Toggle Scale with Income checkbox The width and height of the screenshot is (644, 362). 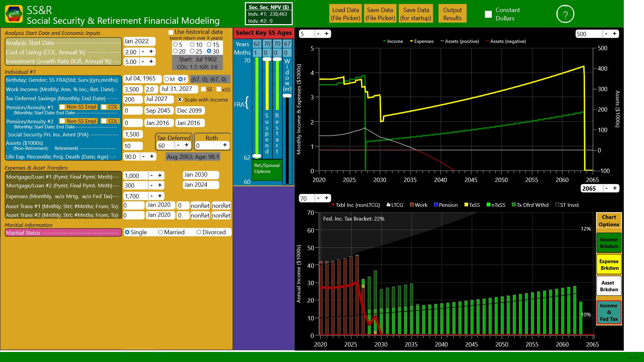pyautogui.click(x=180, y=100)
